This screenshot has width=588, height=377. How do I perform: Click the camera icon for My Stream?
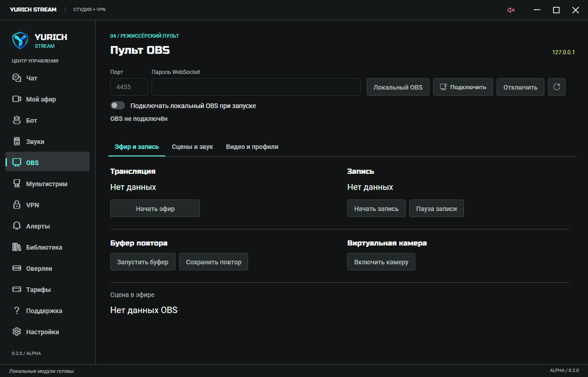[x=17, y=99]
